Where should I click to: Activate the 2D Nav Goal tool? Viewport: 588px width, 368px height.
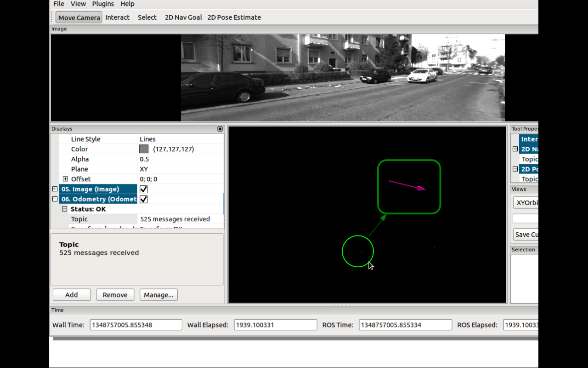coord(183,17)
